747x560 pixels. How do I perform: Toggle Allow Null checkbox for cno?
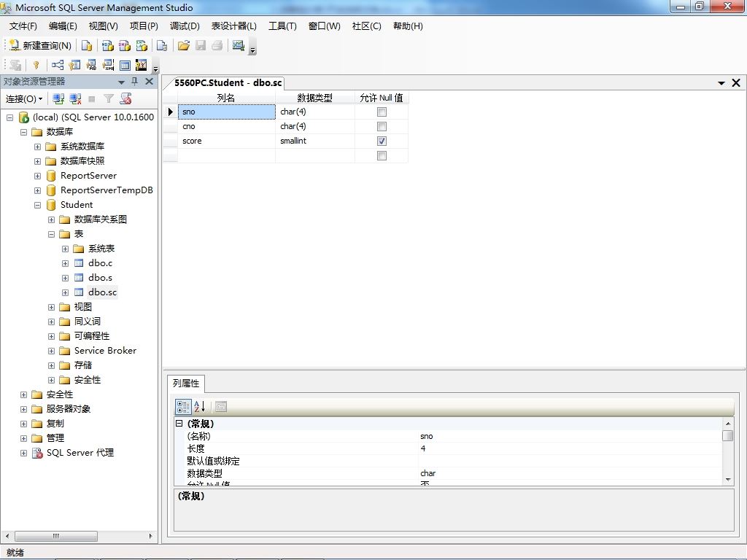[382, 126]
